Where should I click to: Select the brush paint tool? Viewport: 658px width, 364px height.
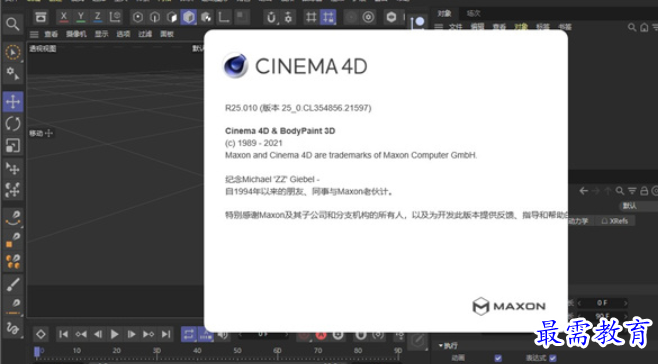(x=13, y=284)
